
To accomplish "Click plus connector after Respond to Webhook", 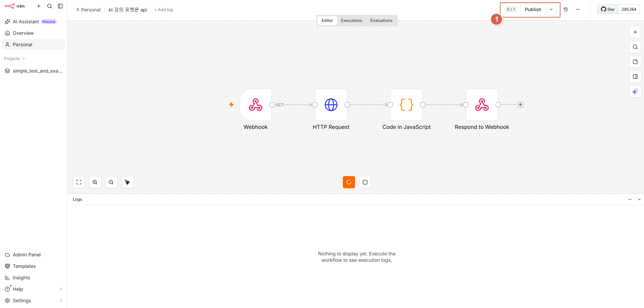I will point(520,105).
